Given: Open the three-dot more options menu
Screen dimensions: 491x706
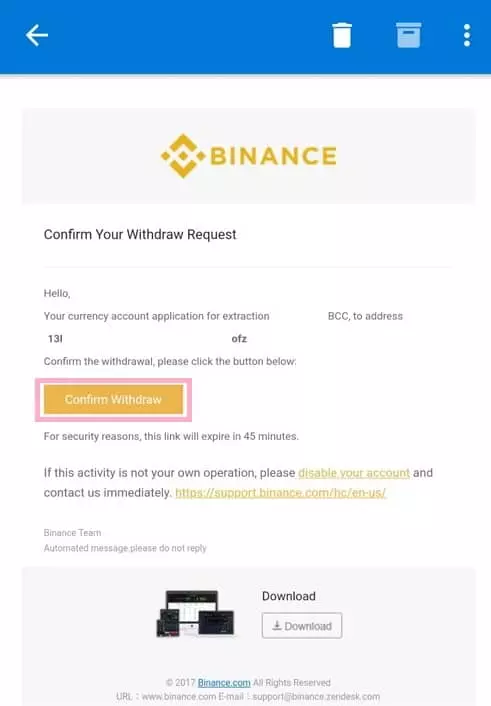Looking at the screenshot, I should click(x=467, y=35).
